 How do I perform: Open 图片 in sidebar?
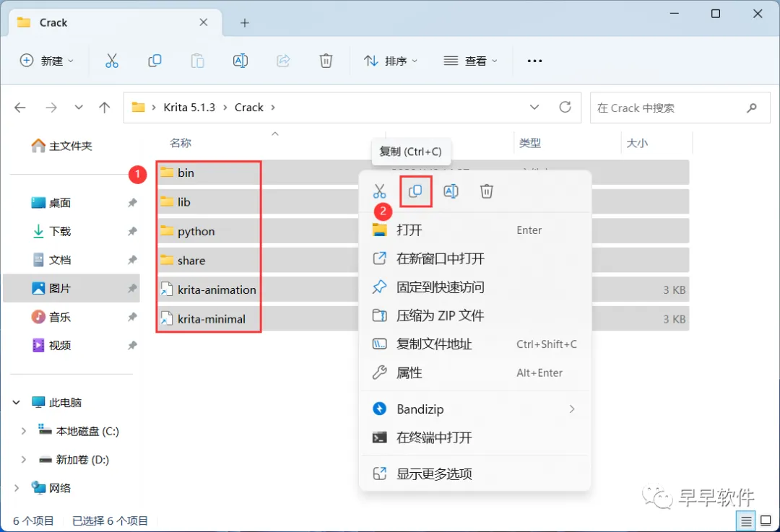coord(71,288)
